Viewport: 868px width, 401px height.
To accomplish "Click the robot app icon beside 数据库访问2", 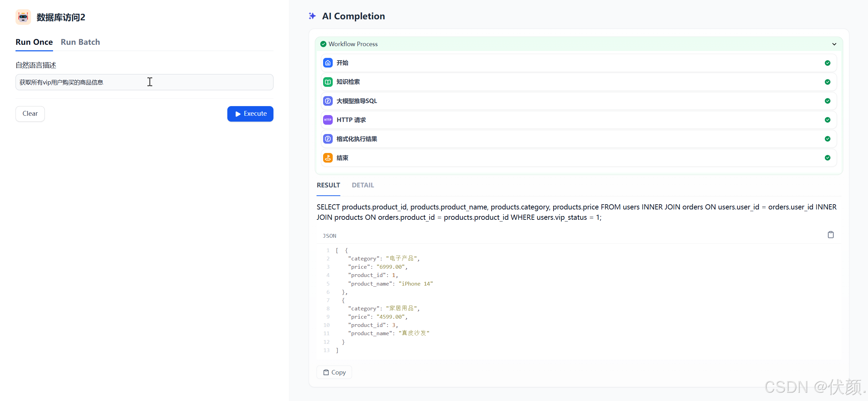I will [x=23, y=17].
